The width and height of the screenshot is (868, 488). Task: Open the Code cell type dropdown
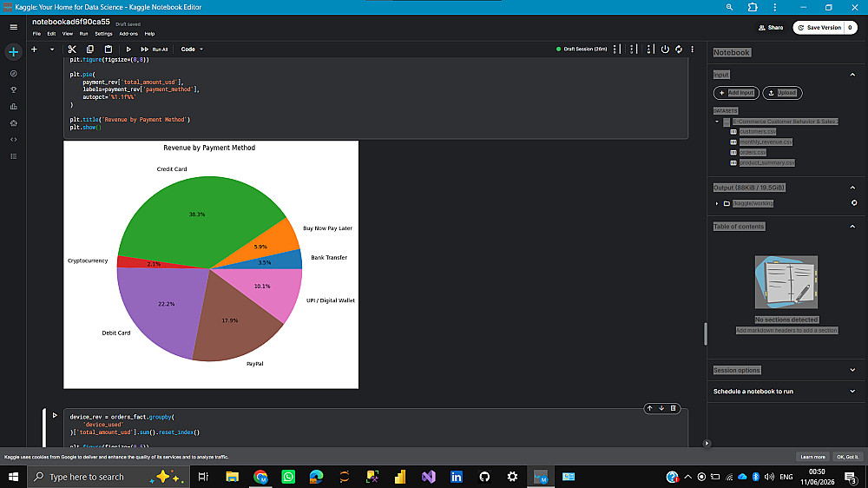(x=192, y=49)
